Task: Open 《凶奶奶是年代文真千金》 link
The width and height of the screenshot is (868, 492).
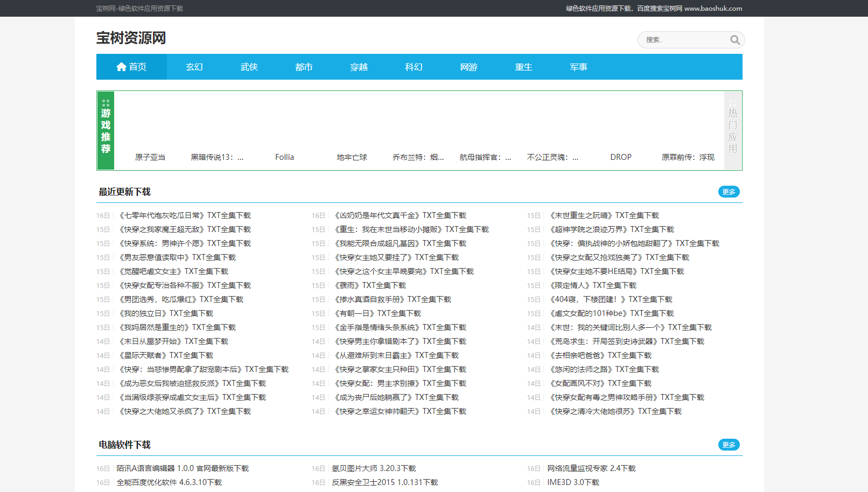Action: point(399,215)
